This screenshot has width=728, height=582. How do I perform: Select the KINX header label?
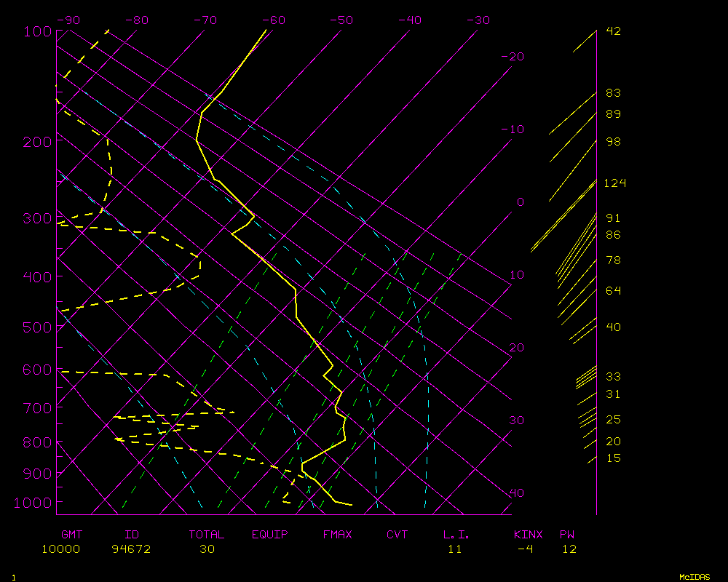point(529,535)
